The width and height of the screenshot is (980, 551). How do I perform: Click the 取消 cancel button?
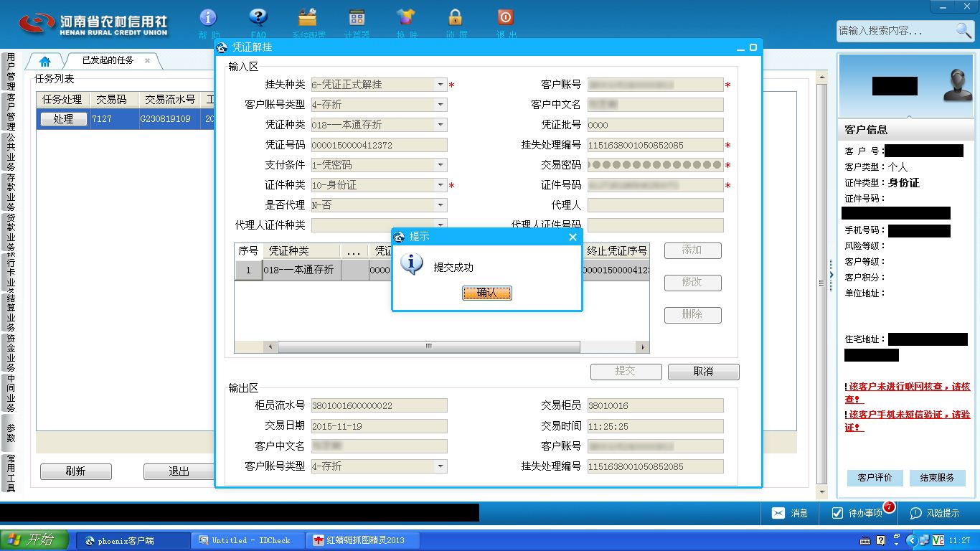coord(703,372)
